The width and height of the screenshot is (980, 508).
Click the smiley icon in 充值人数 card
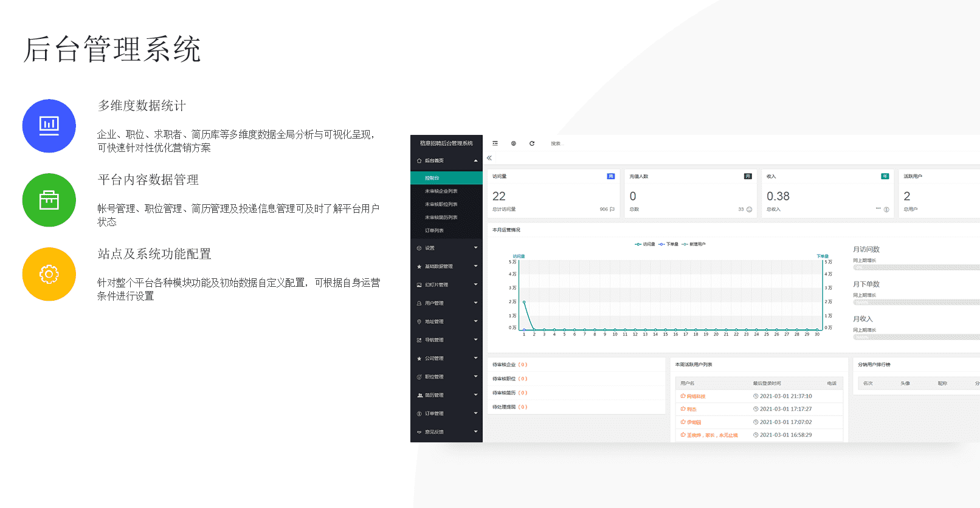click(x=749, y=209)
